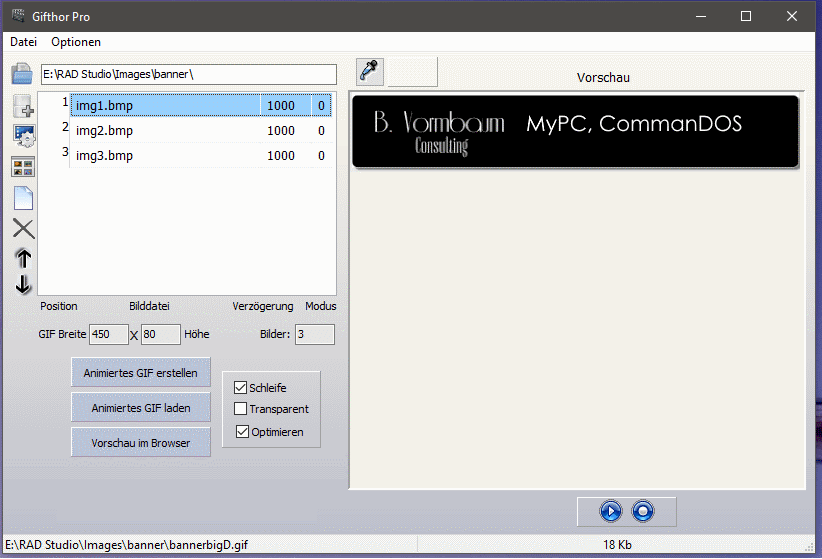This screenshot has height=559, width=822.
Task: Click the Höhe field showing 80
Action: tap(160, 334)
